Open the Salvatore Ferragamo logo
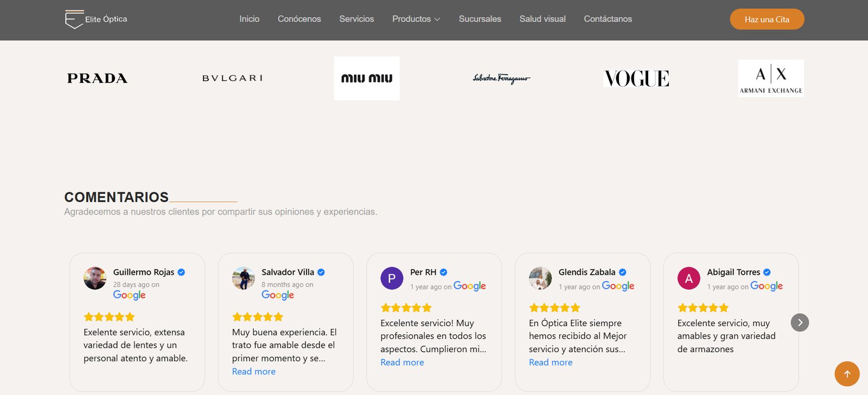 (501, 79)
